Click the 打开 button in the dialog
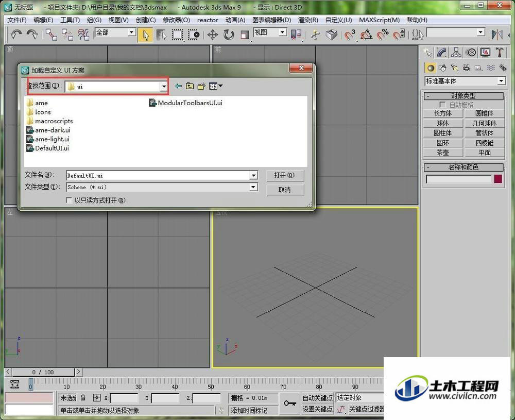Viewport: 515px width, 420px height. click(285, 176)
